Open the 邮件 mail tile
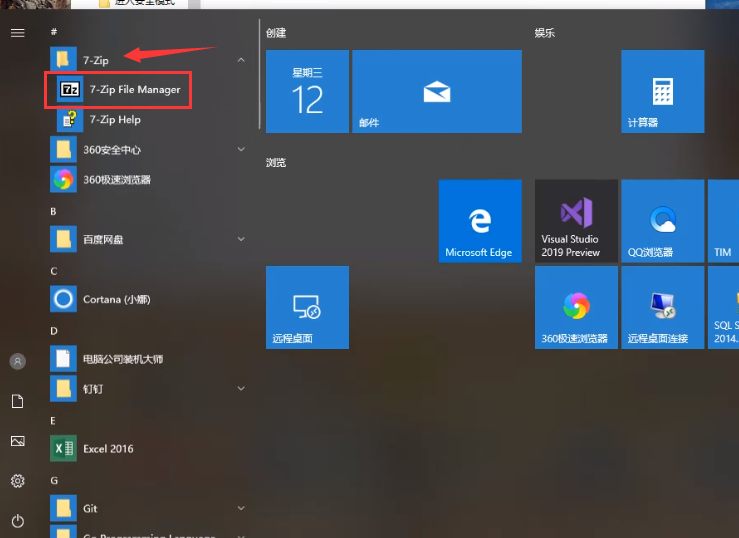This screenshot has width=739, height=538. click(x=437, y=91)
